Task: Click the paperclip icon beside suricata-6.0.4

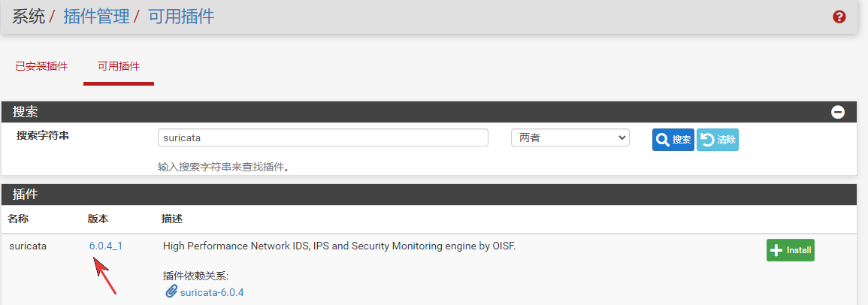Action: point(171,291)
